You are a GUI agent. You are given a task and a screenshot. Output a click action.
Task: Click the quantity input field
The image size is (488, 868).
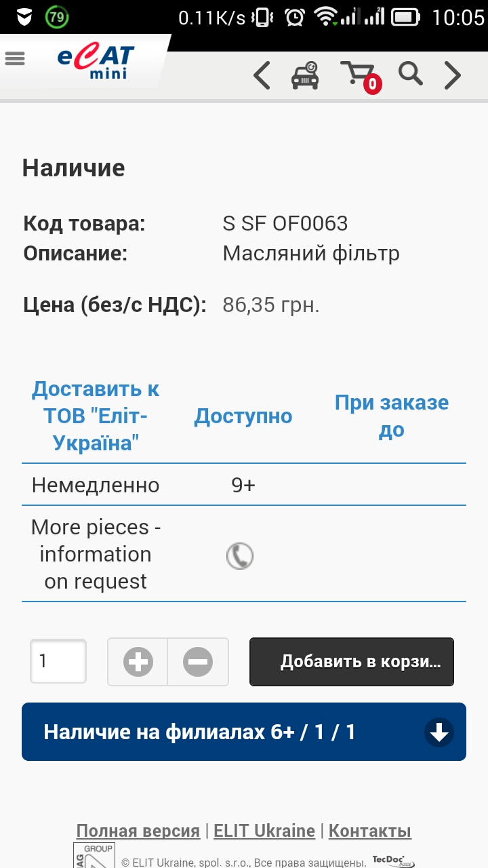[58, 661]
